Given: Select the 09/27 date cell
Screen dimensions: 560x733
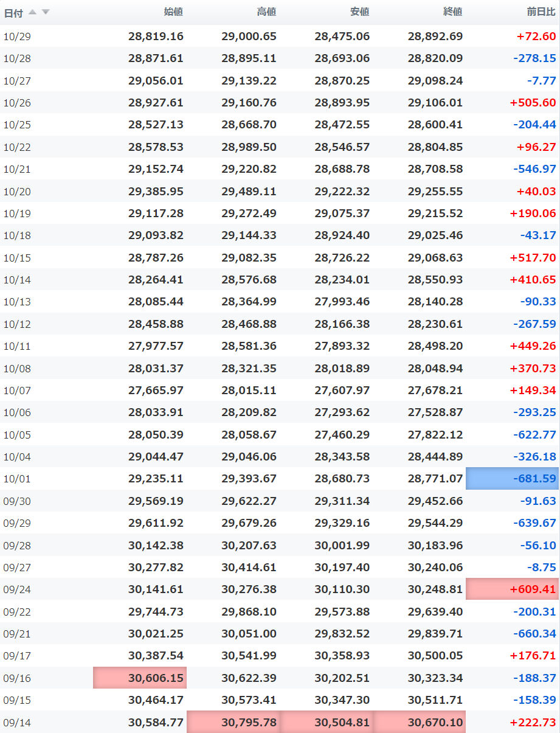Looking at the screenshot, I should [x=17, y=567].
